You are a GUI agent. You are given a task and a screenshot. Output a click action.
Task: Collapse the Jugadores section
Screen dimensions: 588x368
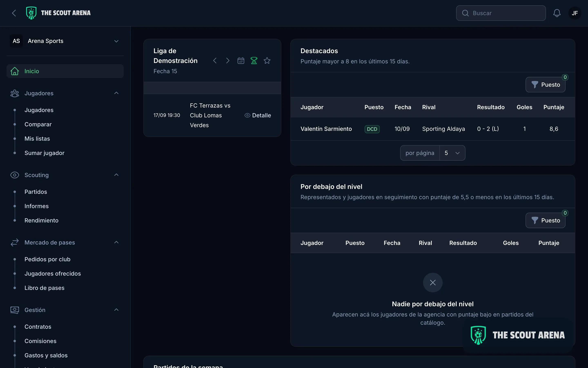pyautogui.click(x=116, y=93)
